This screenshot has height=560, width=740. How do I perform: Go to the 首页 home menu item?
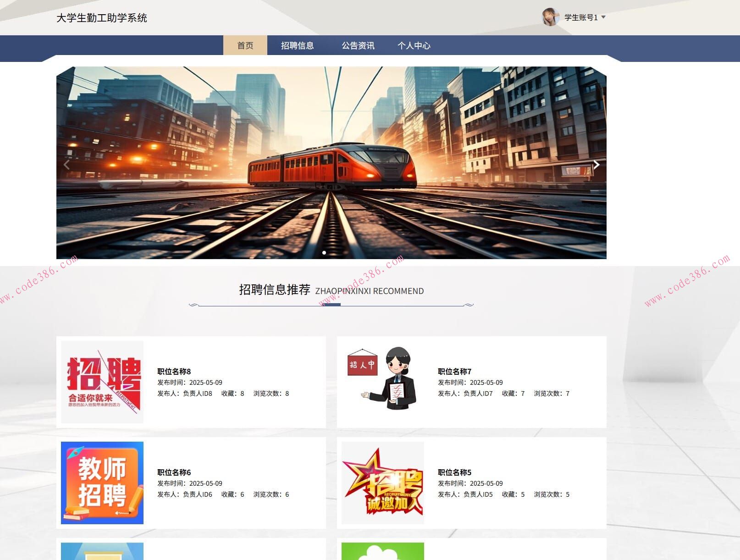pos(245,45)
